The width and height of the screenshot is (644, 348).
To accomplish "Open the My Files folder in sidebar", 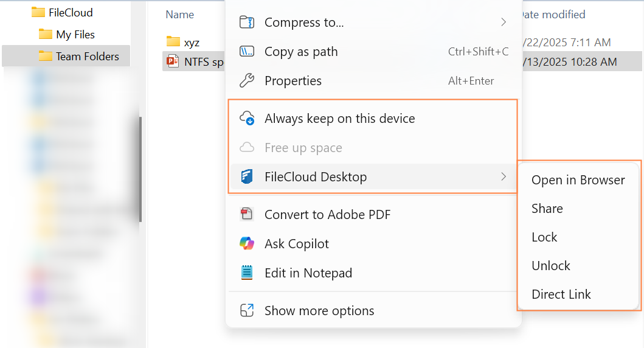I will [75, 35].
